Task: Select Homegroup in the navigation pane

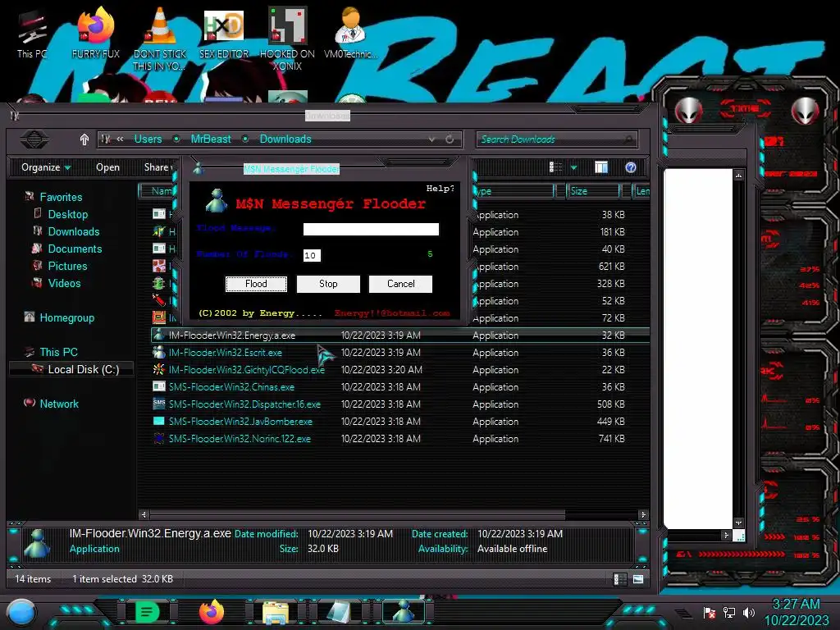Action: [66, 317]
